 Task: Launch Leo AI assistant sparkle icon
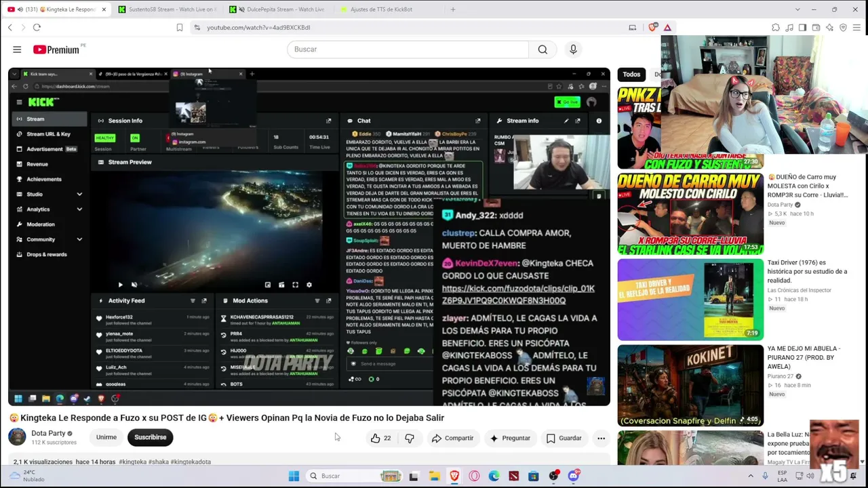[x=829, y=27]
